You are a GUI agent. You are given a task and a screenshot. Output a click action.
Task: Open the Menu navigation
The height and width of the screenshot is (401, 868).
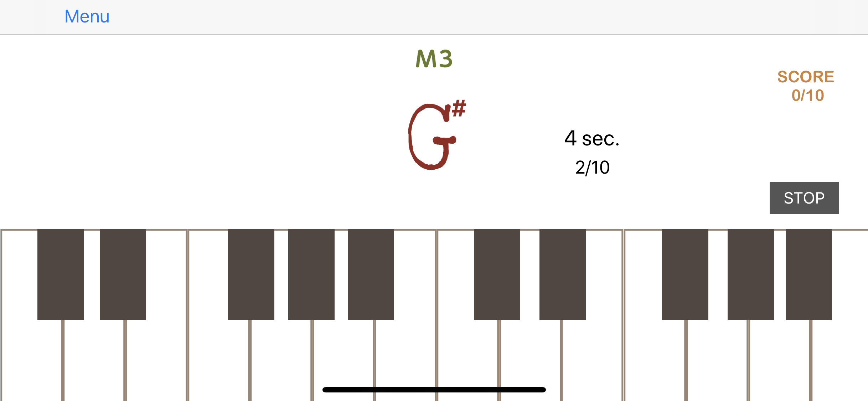(x=86, y=17)
